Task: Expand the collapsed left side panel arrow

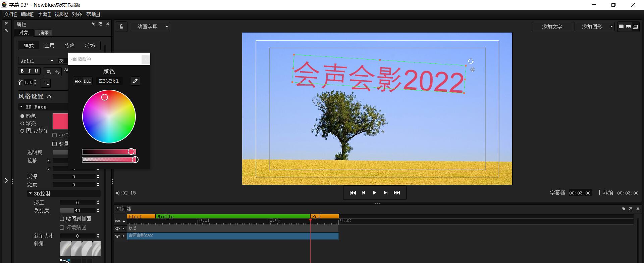Action: (x=6, y=180)
